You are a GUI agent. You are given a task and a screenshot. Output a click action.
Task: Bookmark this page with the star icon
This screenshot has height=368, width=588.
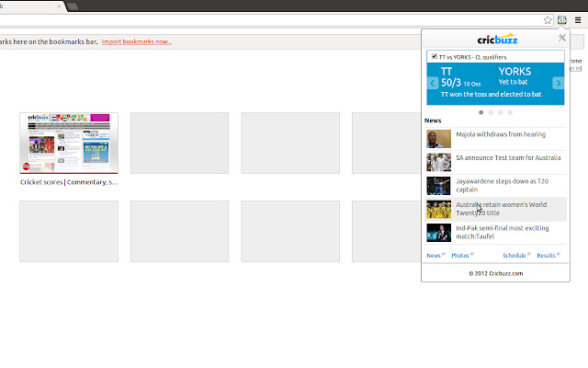[548, 19]
